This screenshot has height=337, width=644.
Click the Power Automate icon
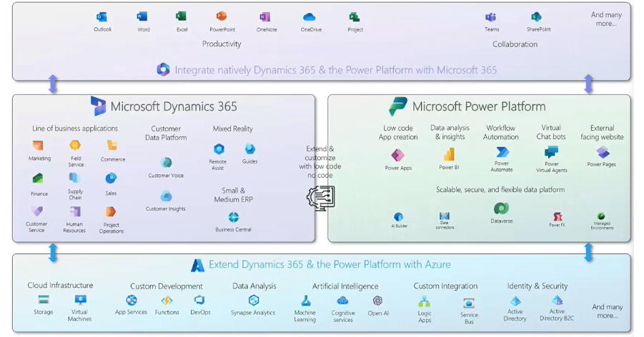502,153
